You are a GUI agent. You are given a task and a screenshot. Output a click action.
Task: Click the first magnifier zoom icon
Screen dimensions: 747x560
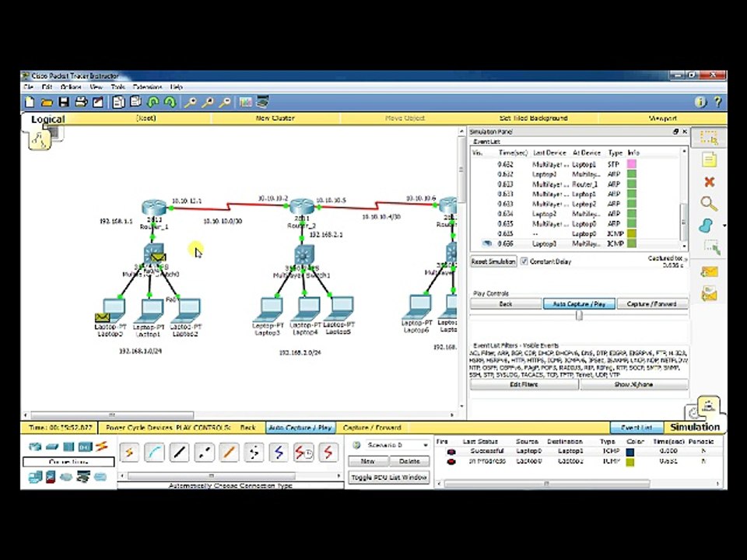[191, 102]
